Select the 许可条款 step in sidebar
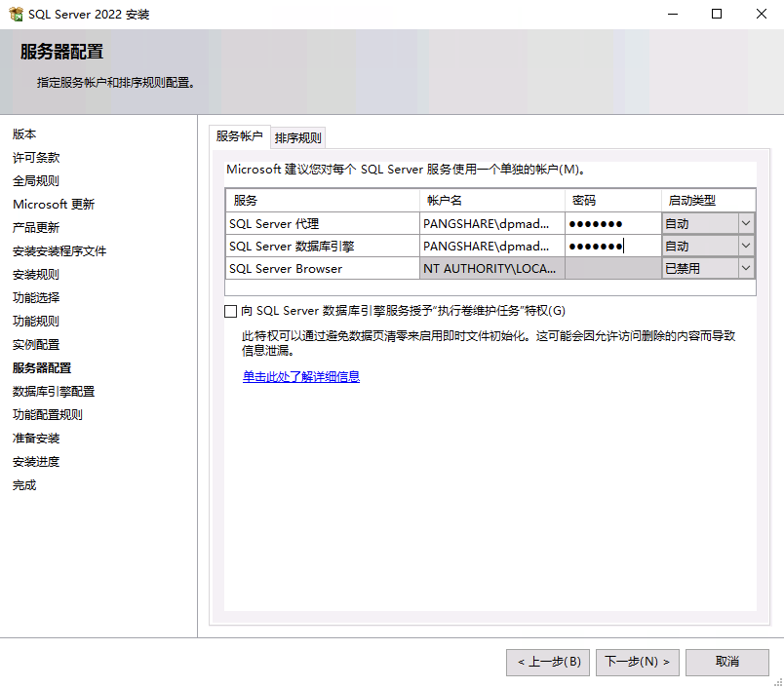Viewport: 784px width, 688px height. [36, 158]
